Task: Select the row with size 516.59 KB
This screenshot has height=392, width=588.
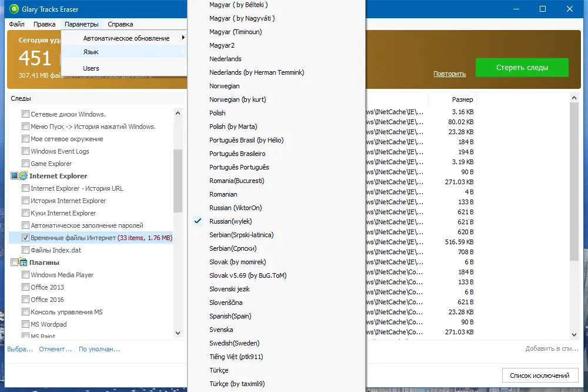Action: tap(420, 242)
